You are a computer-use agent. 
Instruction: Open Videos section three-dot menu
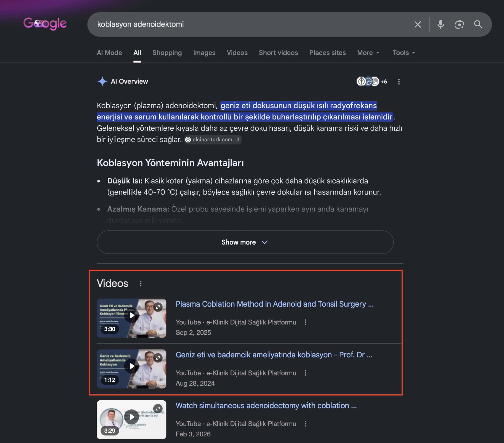141,284
